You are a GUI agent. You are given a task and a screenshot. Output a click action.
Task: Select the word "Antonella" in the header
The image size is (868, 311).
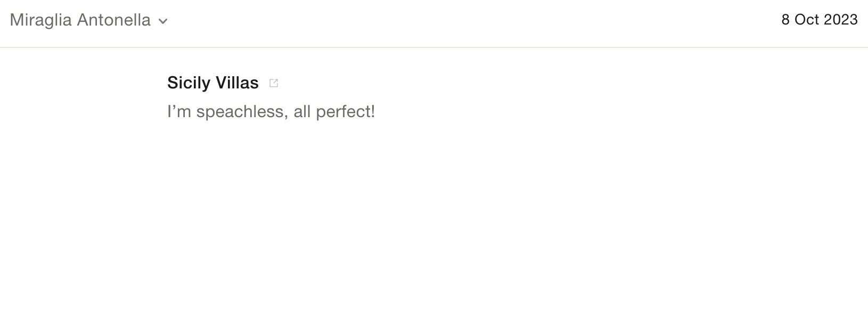pos(113,20)
